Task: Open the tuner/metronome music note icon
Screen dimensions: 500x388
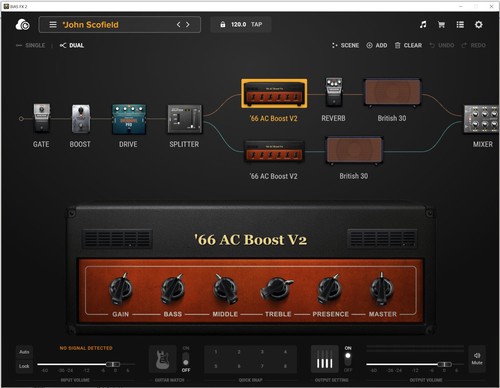Action: tap(423, 24)
